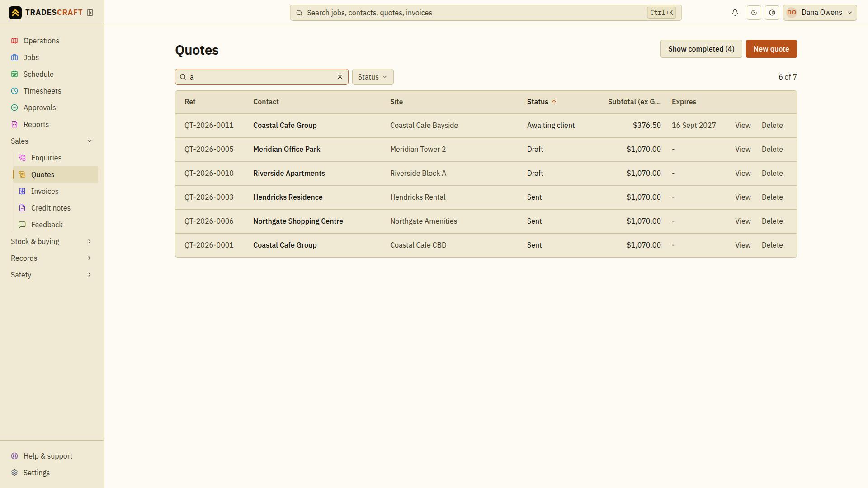This screenshot has width=868, height=488.
Task: Delete quote QT-2026-0005
Action: point(772,149)
